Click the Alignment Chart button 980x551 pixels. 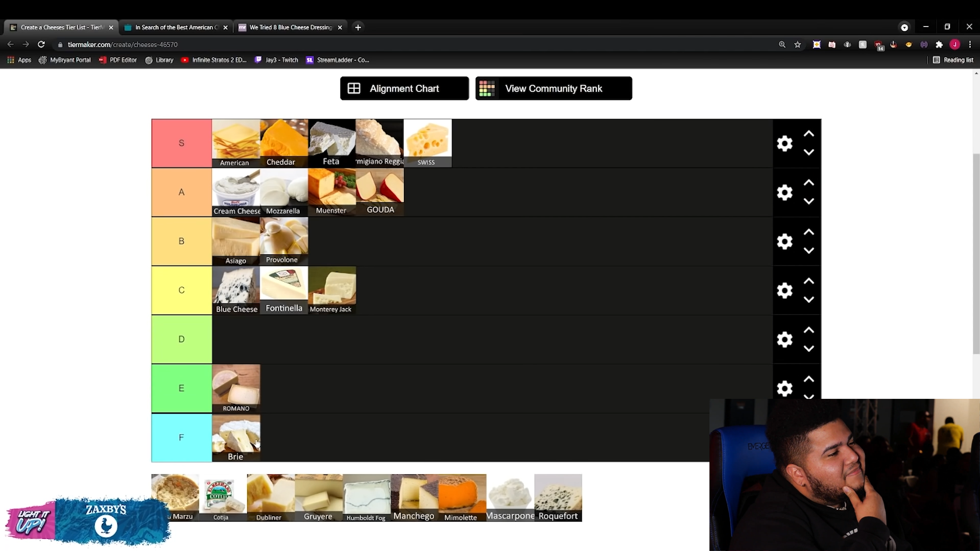click(404, 88)
